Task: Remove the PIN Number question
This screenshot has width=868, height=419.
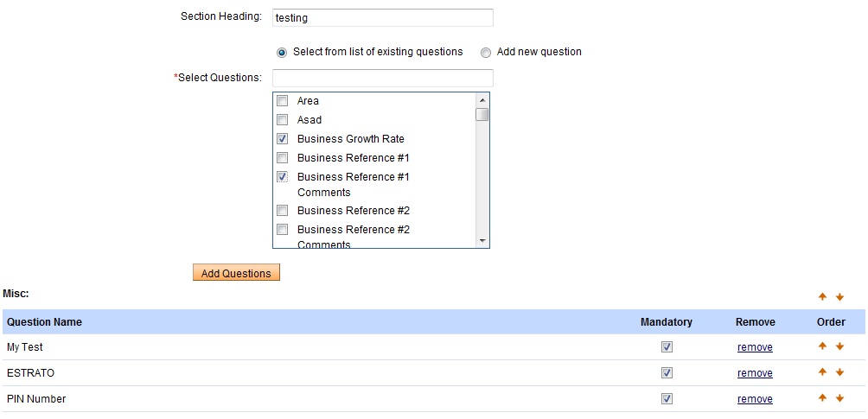Action: (755, 399)
